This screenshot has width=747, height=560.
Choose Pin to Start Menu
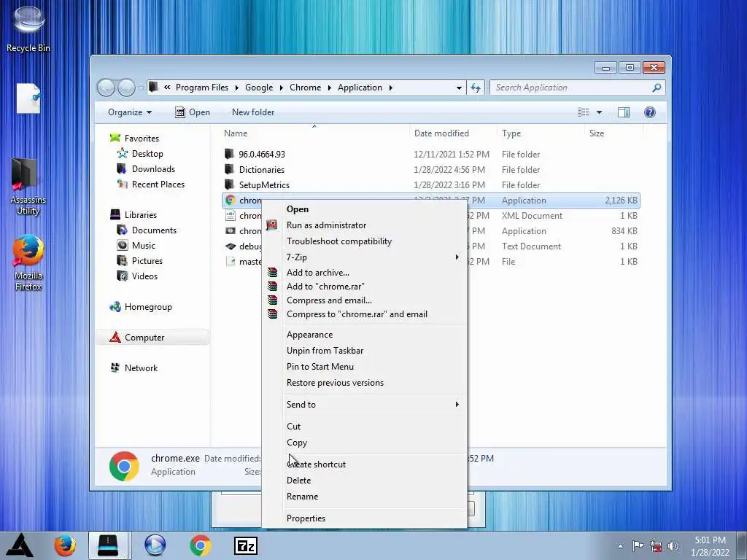320,367
